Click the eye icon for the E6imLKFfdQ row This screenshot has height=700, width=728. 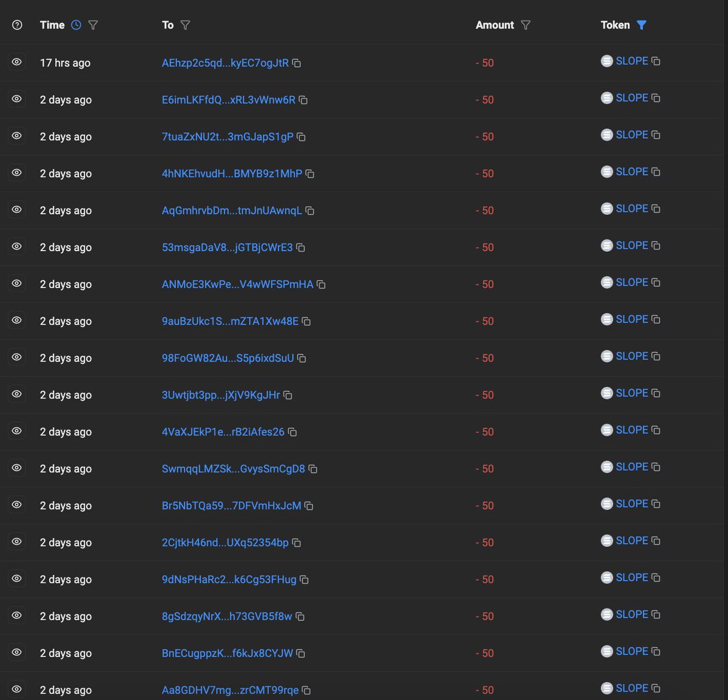(x=17, y=99)
